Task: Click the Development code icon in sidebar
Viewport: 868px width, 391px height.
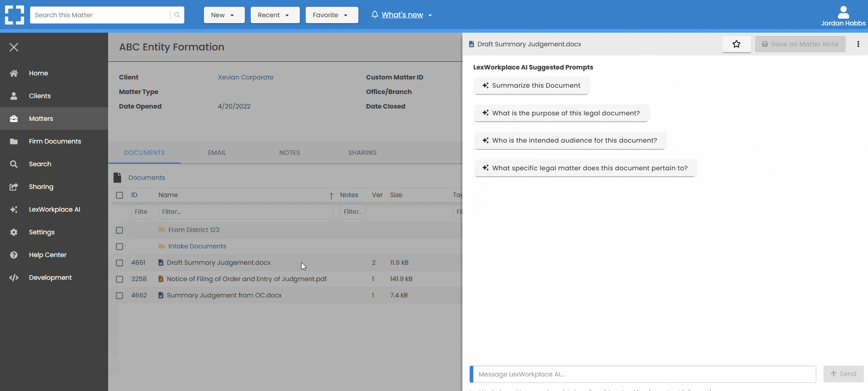Action: click(14, 277)
